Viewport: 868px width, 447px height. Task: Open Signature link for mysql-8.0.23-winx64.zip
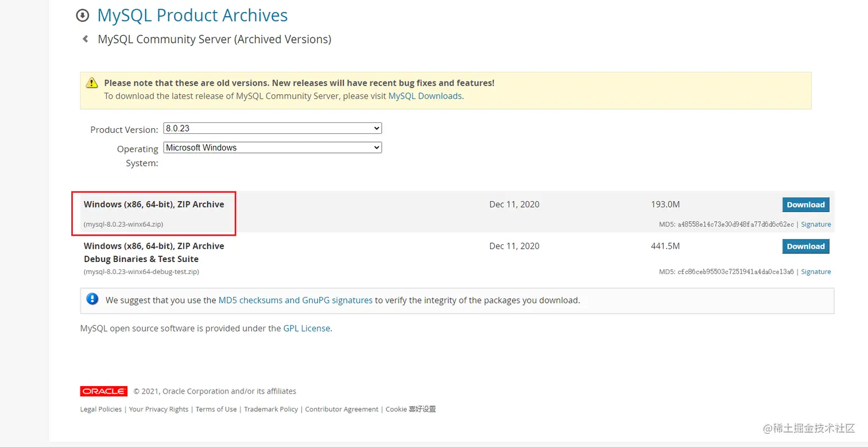pos(816,225)
